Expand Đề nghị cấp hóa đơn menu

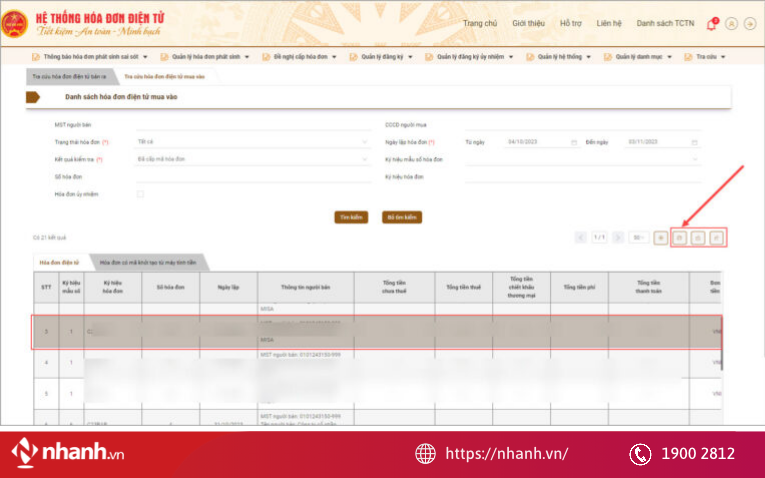coord(299,57)
